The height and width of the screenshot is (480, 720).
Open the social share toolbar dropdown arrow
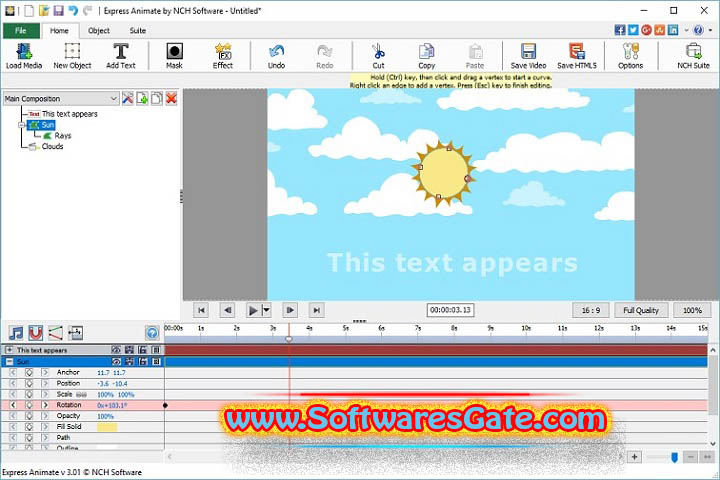[686, 30]
